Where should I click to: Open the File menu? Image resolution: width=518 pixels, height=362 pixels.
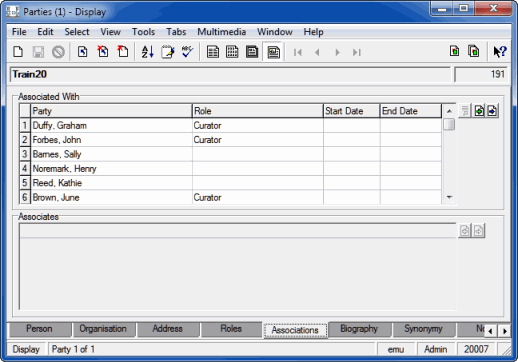[x=19, y=32]
